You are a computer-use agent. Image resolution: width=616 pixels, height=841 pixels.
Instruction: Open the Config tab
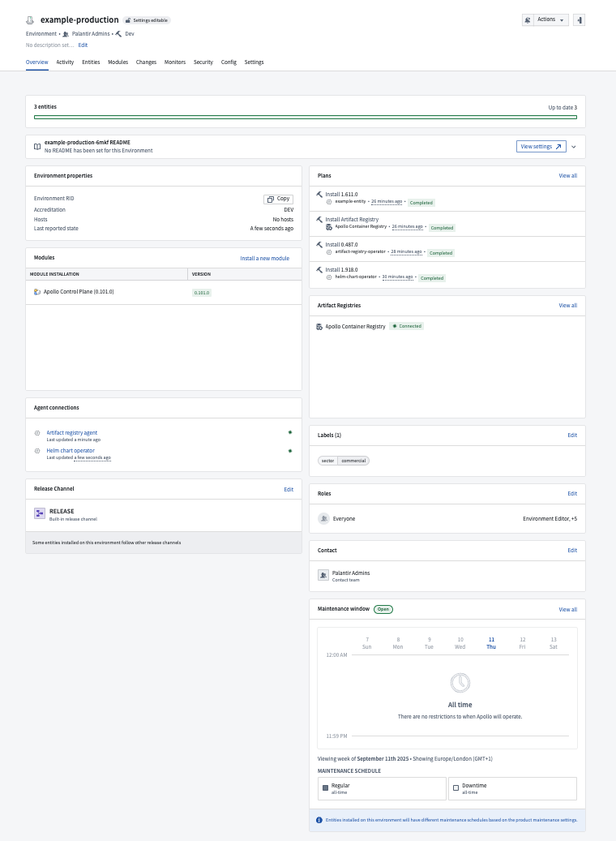tap(229, 62)
